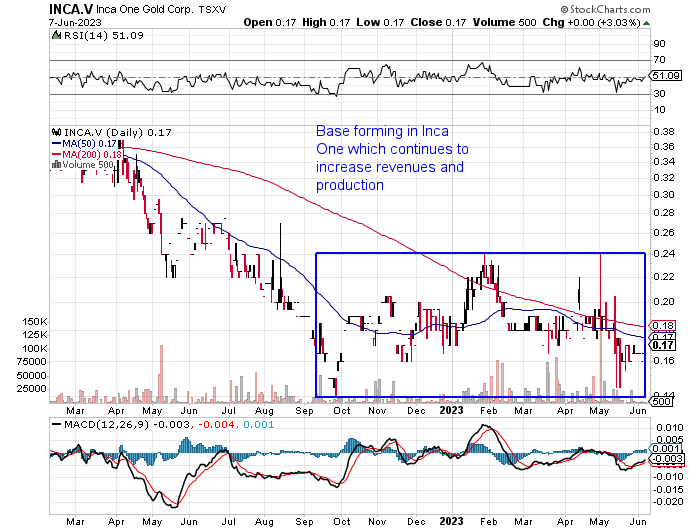Click the bold 0.17 last price tag
The width and height of the screenshot is (700, 530).
tap(663, 345)
